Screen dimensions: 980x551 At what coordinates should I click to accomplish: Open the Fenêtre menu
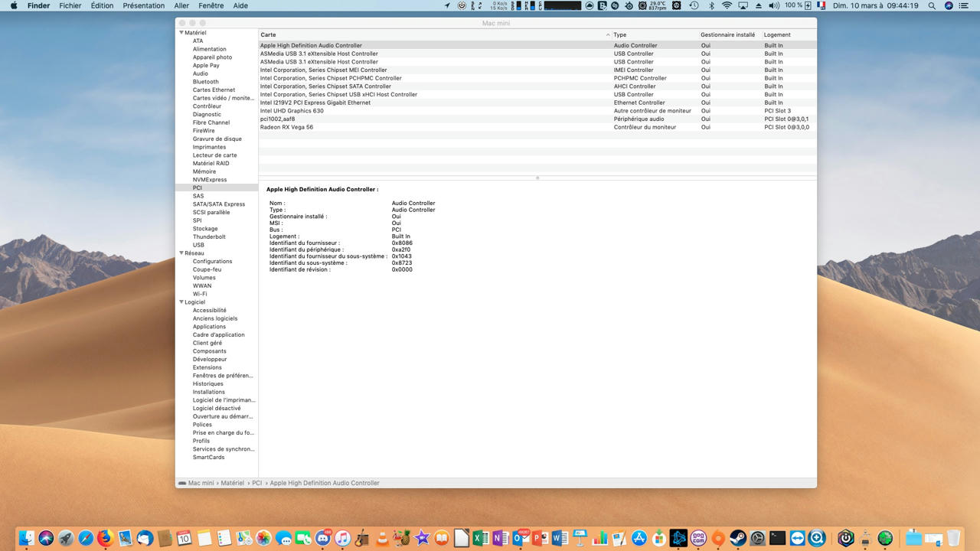click(211, 5)
